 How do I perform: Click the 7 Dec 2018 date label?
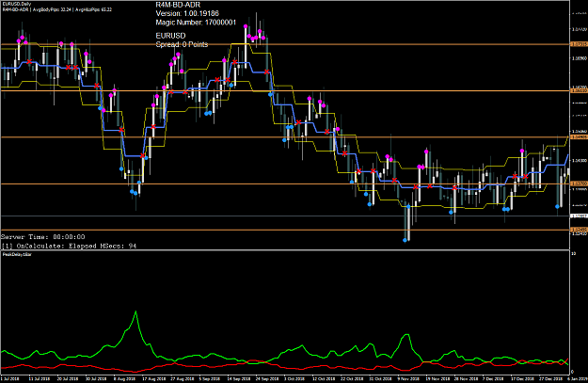point(493,379)
